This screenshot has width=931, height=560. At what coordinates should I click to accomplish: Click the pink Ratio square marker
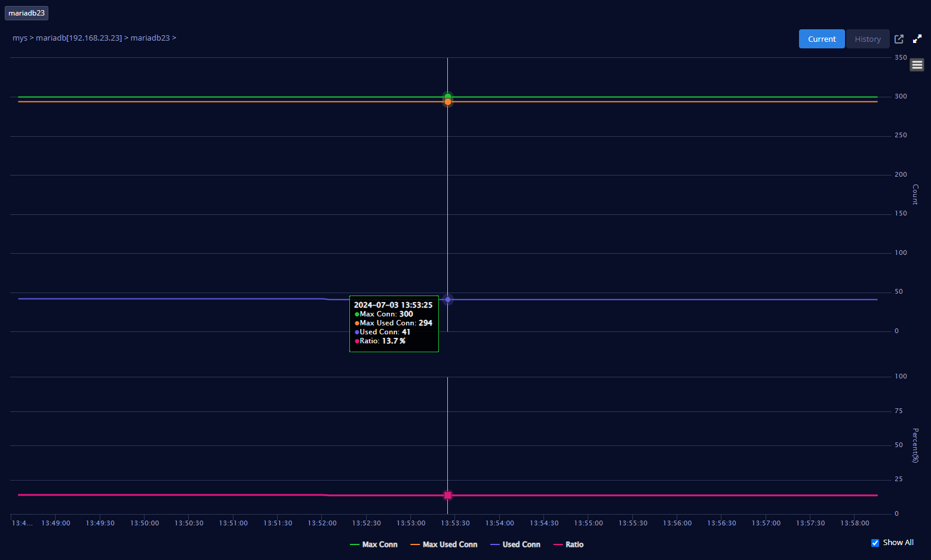[448, 496]
